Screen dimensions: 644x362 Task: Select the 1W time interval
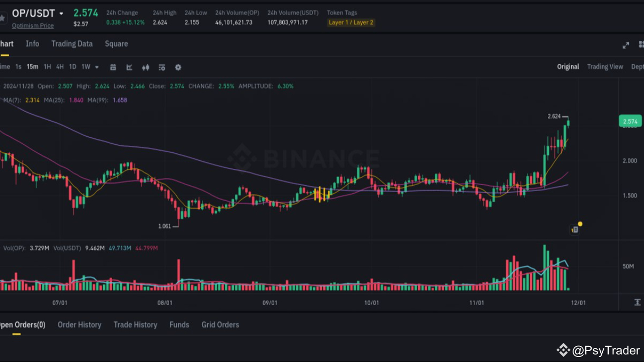(x=86, y=67)
